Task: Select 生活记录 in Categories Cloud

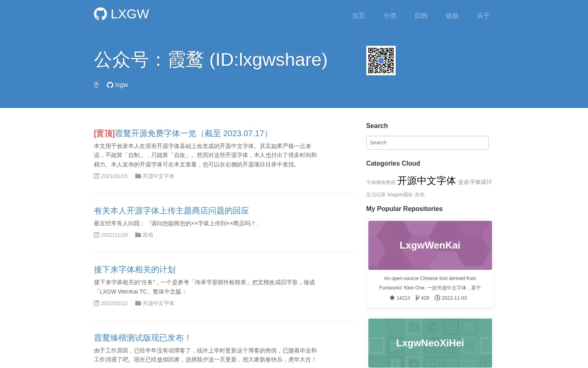Action: coord(376,195)
